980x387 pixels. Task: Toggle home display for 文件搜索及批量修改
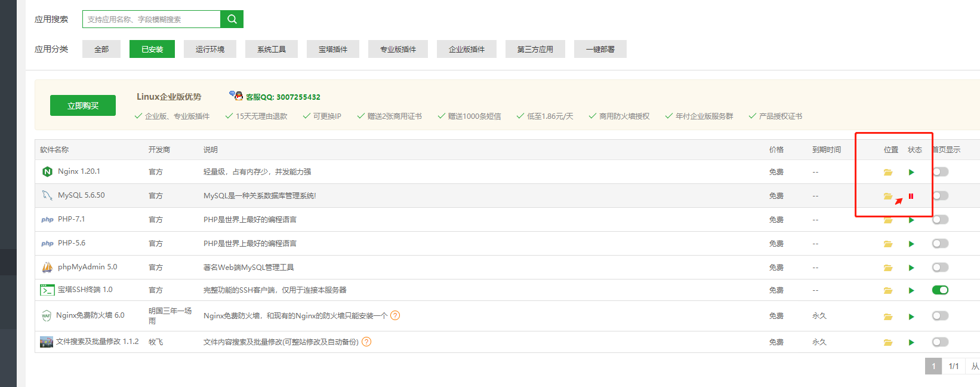tap(940, 342)
